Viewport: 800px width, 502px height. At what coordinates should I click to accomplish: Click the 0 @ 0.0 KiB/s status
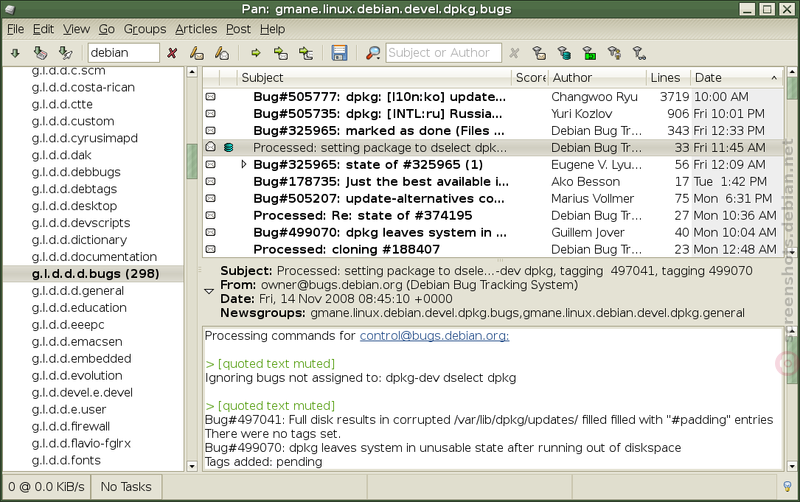click(x=46, y=487)
